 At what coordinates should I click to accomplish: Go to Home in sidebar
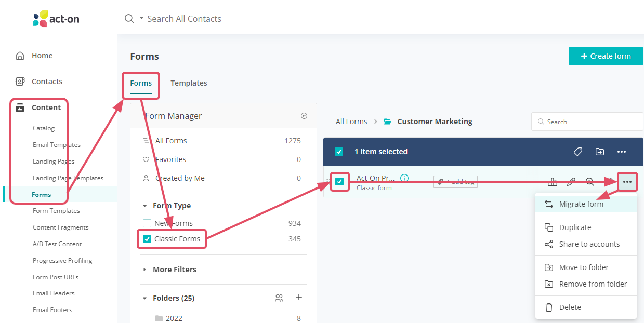pos(42,56)
